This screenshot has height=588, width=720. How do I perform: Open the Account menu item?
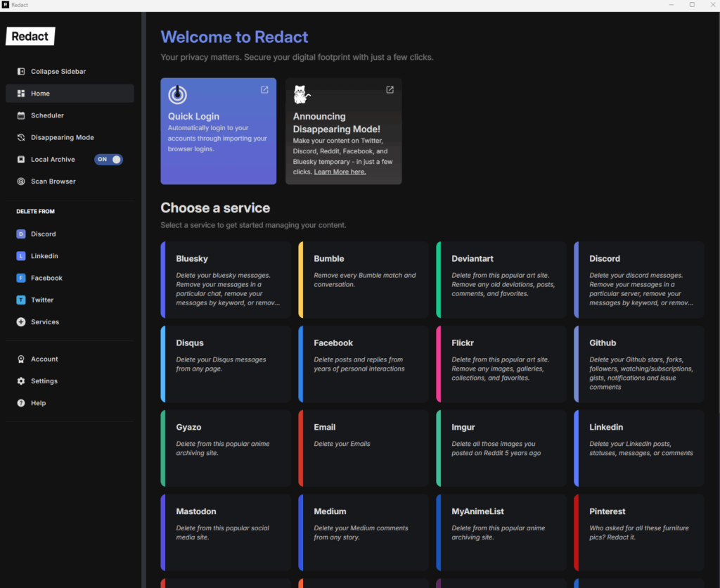coord(44,359)
